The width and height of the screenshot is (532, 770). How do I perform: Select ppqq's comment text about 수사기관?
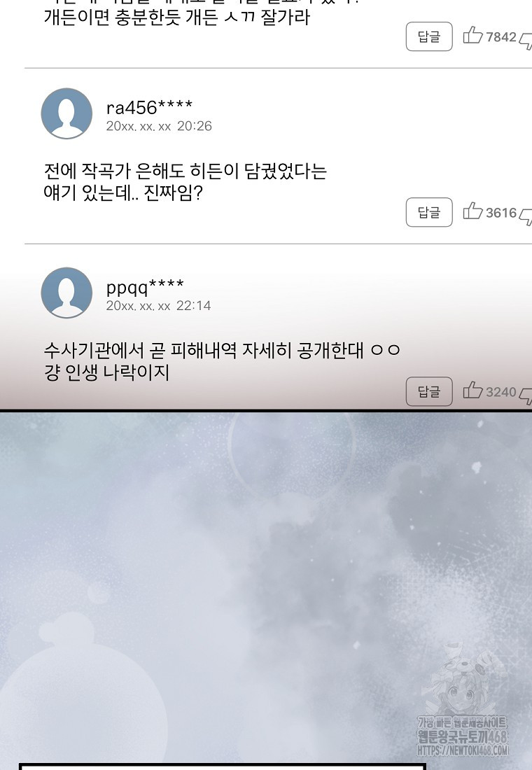[222, 361]
